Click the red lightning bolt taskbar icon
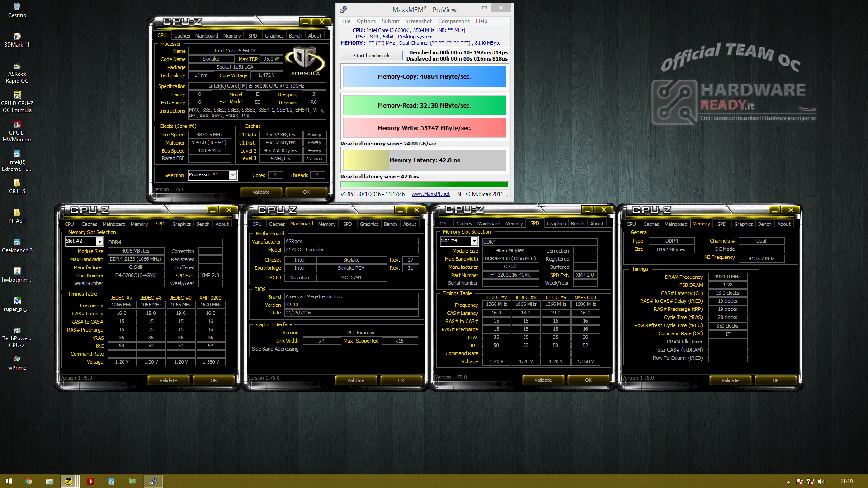The height and width of the screenshot is (488, 868). tap(90, 481)
